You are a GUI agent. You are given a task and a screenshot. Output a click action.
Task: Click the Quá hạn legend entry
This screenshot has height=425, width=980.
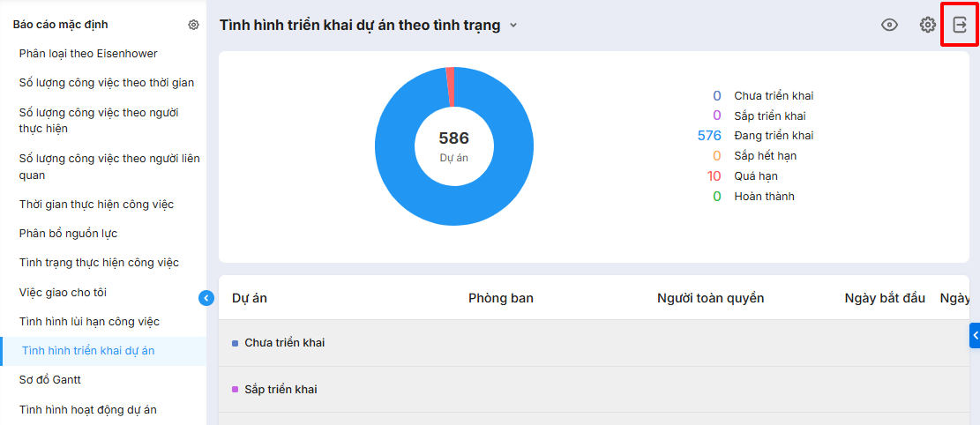(x=755, y=176)
